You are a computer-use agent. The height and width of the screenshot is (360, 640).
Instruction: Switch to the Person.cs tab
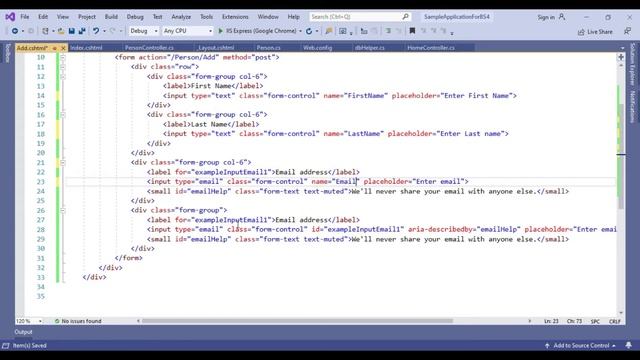269,48
